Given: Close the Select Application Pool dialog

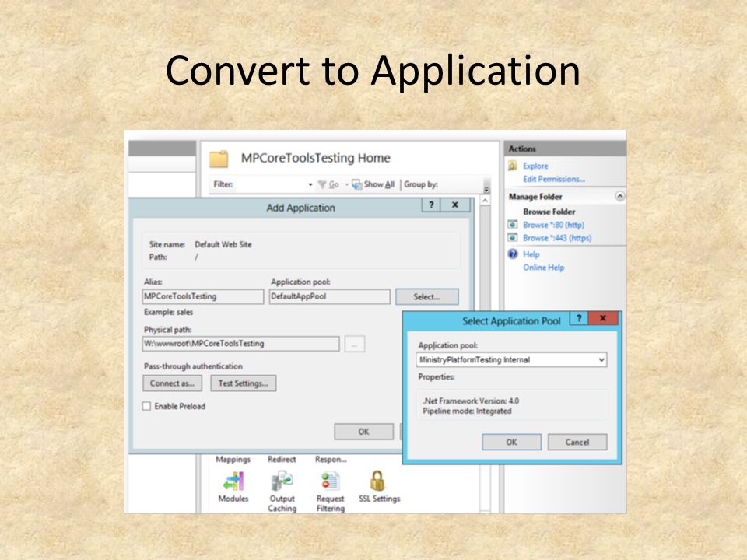Looking at the screenshot, I should [603, 318].
